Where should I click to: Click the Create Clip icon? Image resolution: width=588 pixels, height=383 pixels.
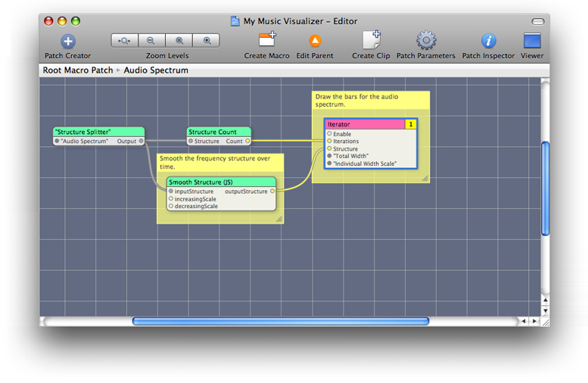coord(371,41)
